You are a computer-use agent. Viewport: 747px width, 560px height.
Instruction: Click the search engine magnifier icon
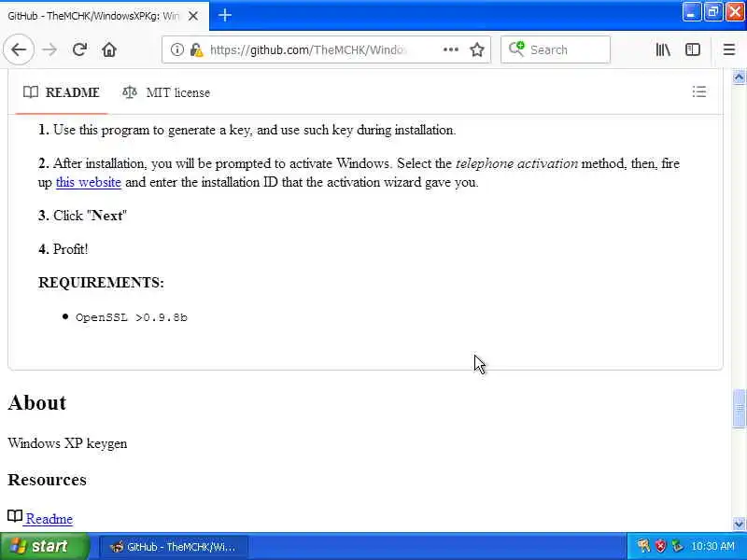pos(516,49)
